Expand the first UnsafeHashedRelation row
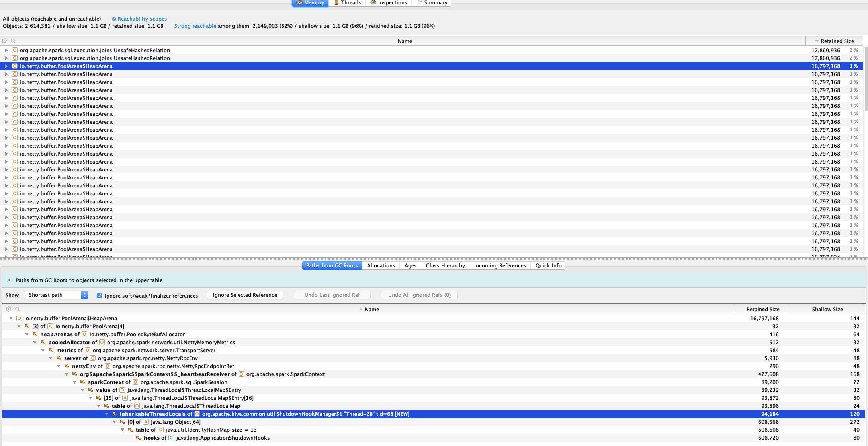868x446 pixels. coord(6,50)
